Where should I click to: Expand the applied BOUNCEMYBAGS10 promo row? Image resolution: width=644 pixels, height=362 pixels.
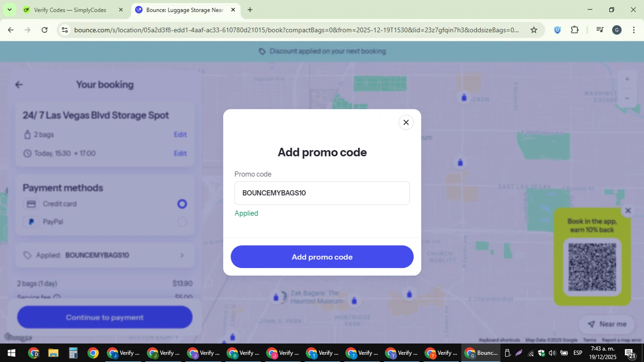click(x=105, y=255)
